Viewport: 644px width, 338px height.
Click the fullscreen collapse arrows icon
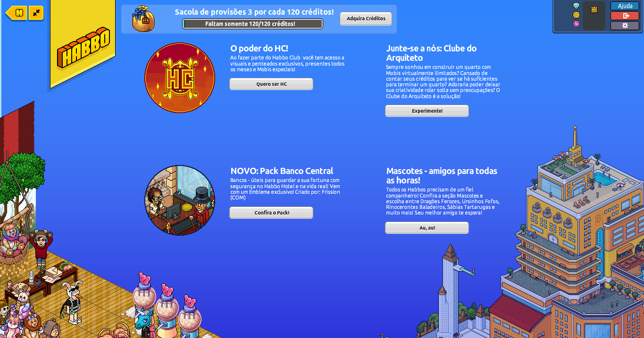pyautogui.click(x=36, y=13)
